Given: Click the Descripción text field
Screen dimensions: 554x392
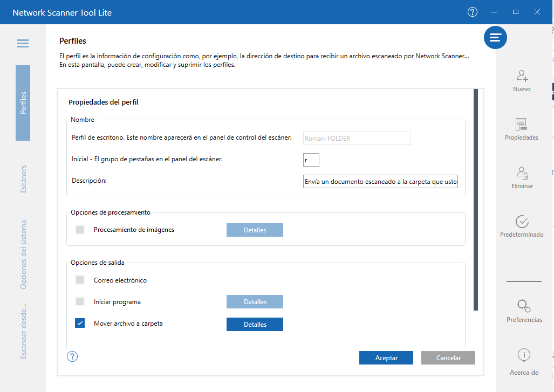Looking at the screenshot, I should click(380, 182).
